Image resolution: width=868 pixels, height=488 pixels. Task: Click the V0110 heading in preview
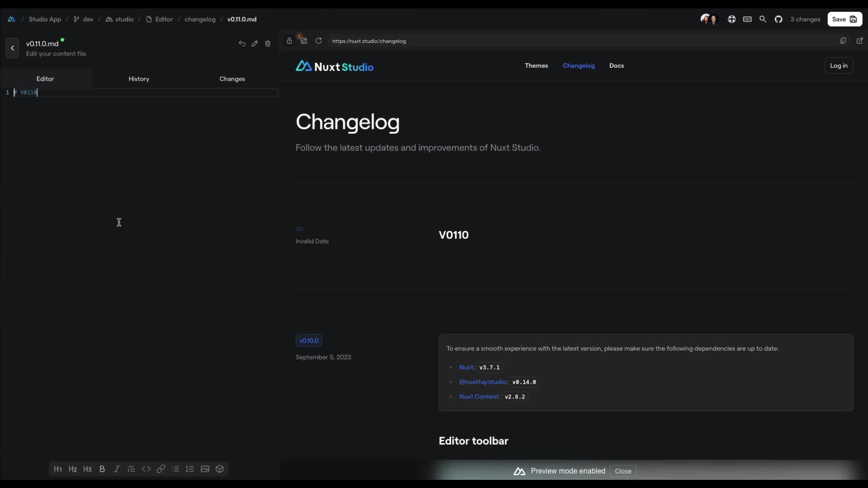453,235
